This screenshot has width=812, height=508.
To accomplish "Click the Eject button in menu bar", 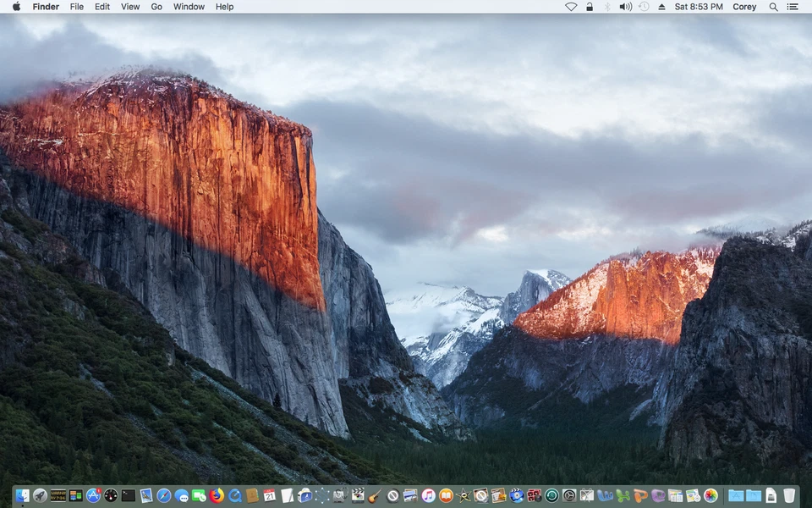I will tap(661, 7).
